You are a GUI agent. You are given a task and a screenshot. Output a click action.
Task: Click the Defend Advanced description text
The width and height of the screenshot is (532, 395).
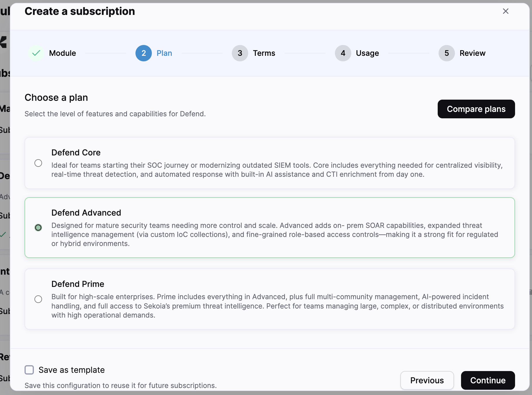(x=275, y=234)
